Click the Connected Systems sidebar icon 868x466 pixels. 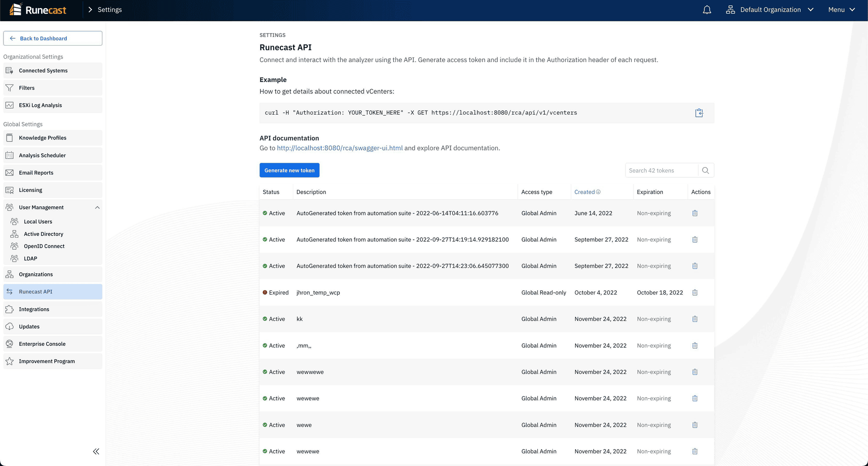pos(10,70)
